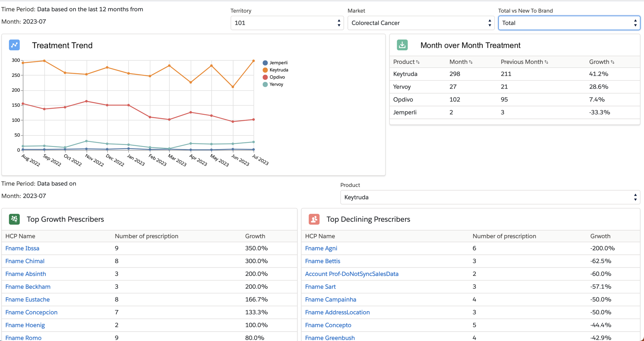The width and height of the screenshot is (644, 341).
Task: Open the Territory dropdown showing 101
Action: [287, 23]
